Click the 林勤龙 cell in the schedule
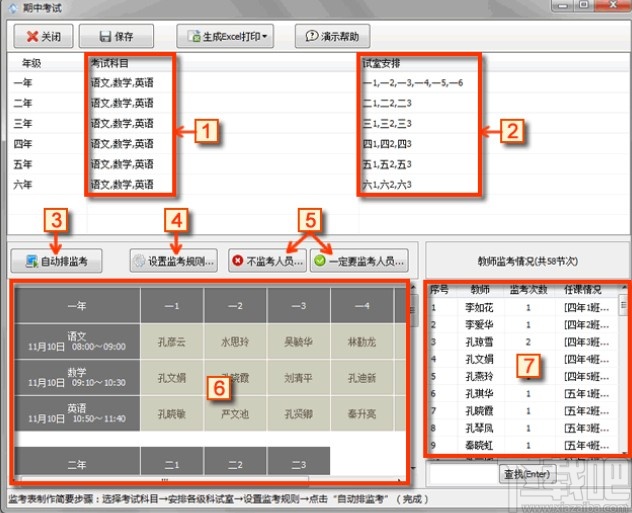Viewport: 632px width, 513px height. coord(362,342)
